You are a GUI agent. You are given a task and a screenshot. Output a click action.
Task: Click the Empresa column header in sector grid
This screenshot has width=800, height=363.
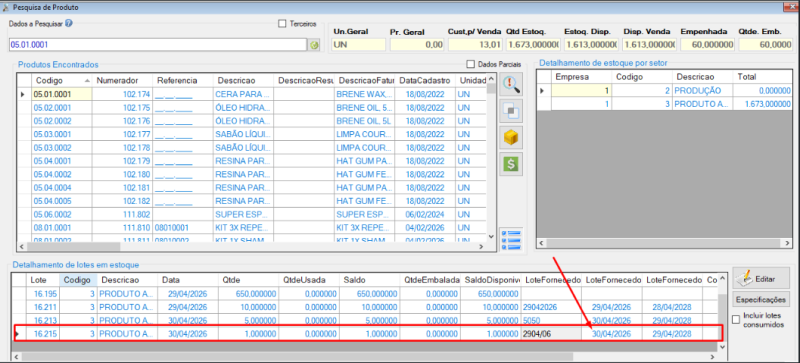[581, 77]
